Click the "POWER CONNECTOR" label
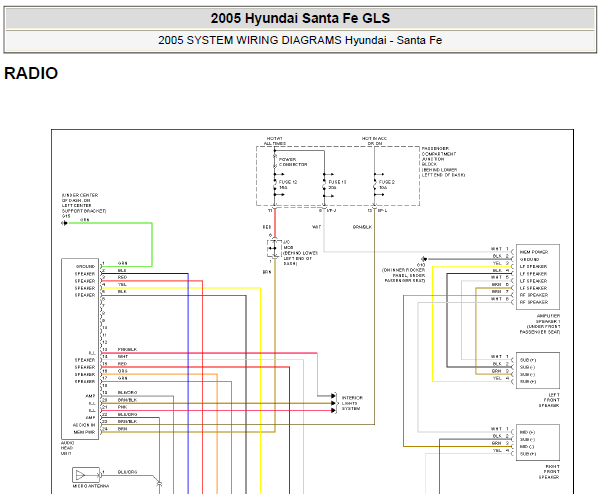Viewport: 607px width, 494px height. (293, 162)
